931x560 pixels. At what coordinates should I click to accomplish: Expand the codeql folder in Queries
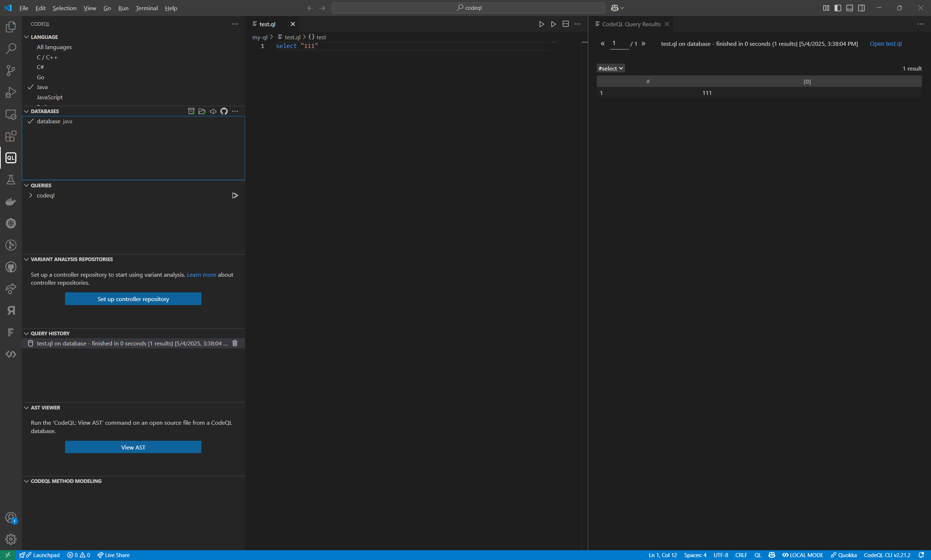pos(31,196)
